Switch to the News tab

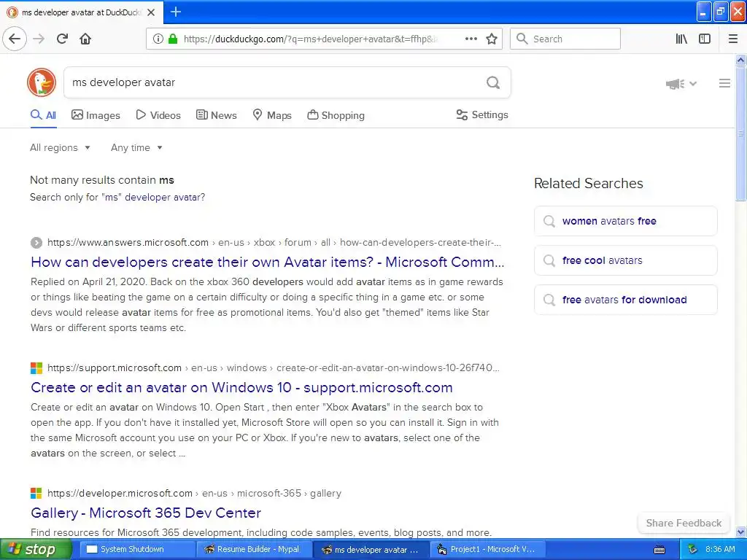(217, 115)
